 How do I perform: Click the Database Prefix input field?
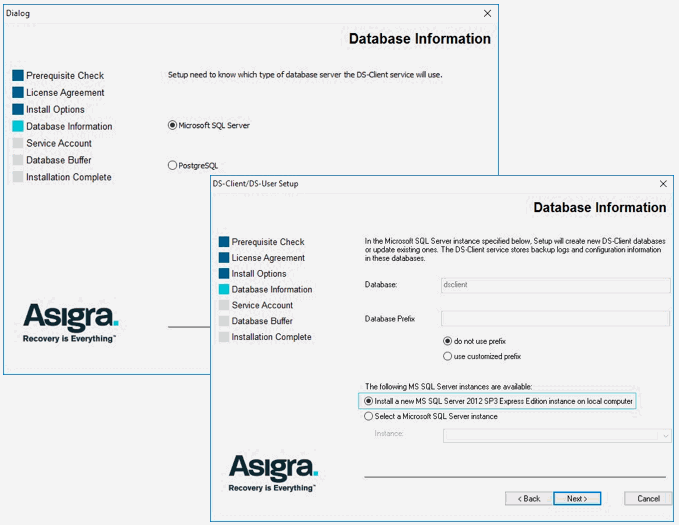(556, 319)
